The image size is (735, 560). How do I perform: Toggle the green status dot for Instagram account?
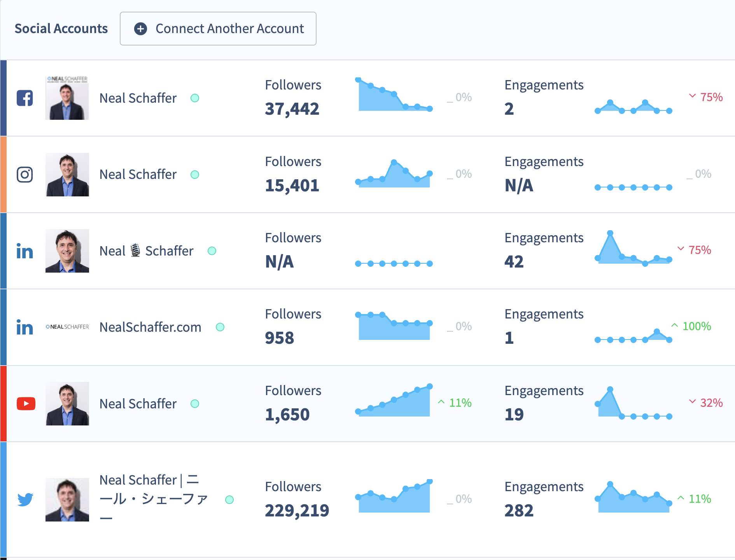tap(195, 175)
